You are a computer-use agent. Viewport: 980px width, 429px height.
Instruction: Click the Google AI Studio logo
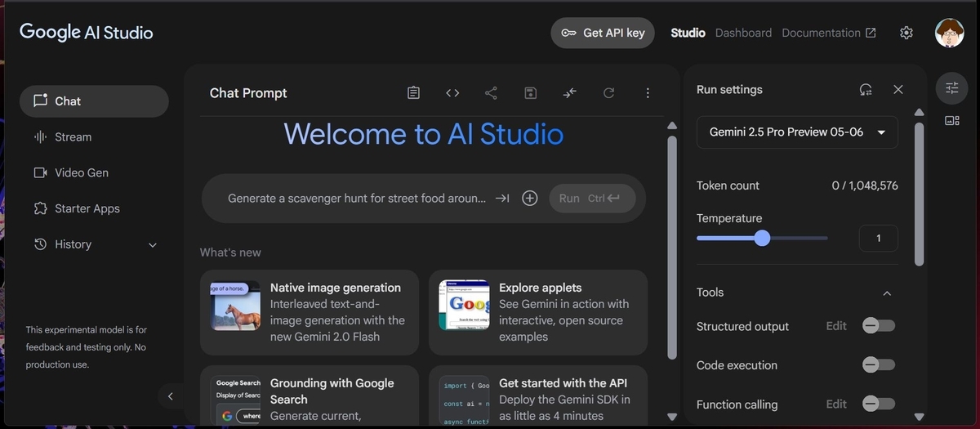click(x=86, y=32)
